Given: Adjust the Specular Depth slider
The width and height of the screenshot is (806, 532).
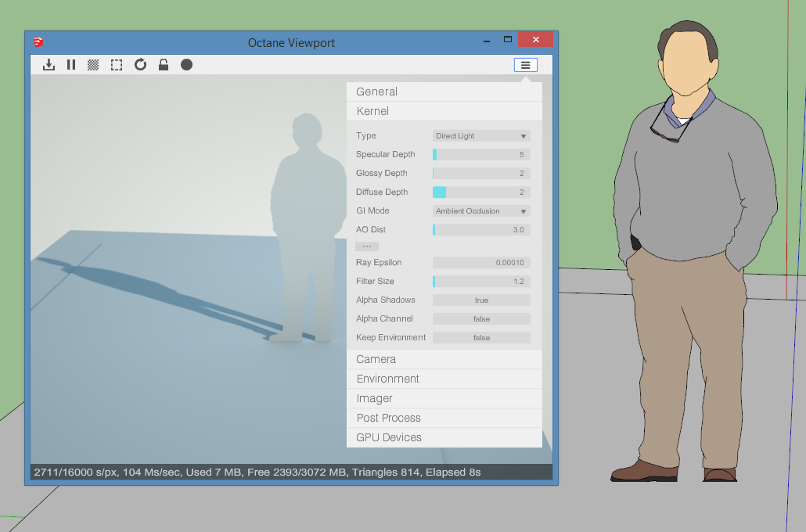Looking at the screenshot, I should [481, 154].
